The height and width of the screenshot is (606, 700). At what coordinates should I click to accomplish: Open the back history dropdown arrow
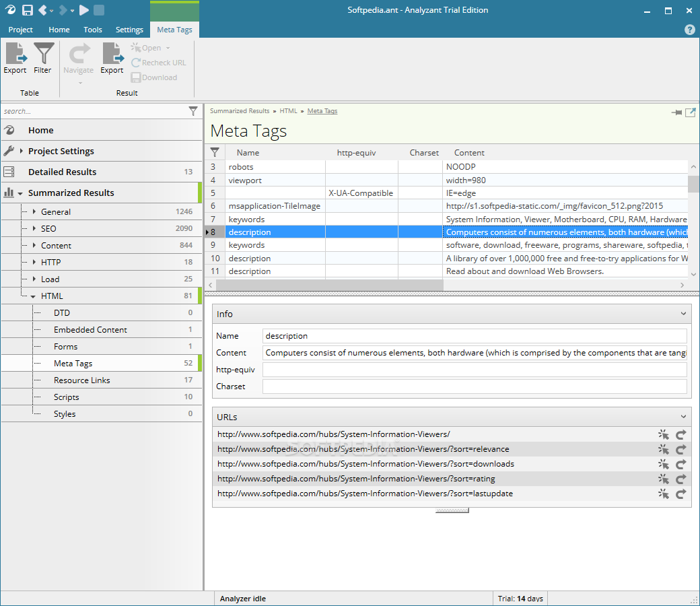[52, 10]
